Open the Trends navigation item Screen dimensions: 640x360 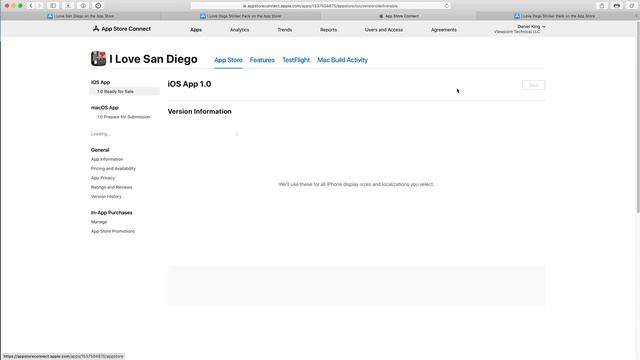point(284,30)
